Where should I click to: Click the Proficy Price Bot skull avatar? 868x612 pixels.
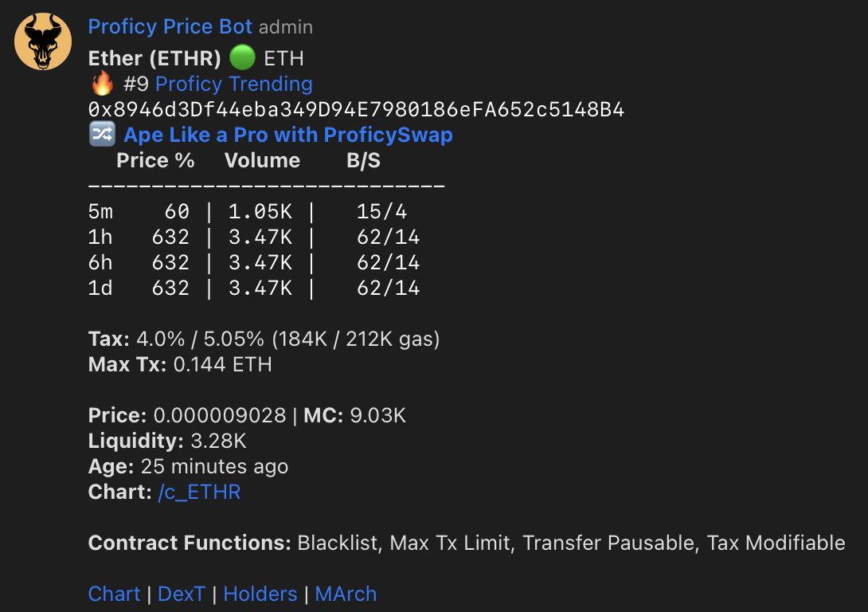(x=44, y=41)
